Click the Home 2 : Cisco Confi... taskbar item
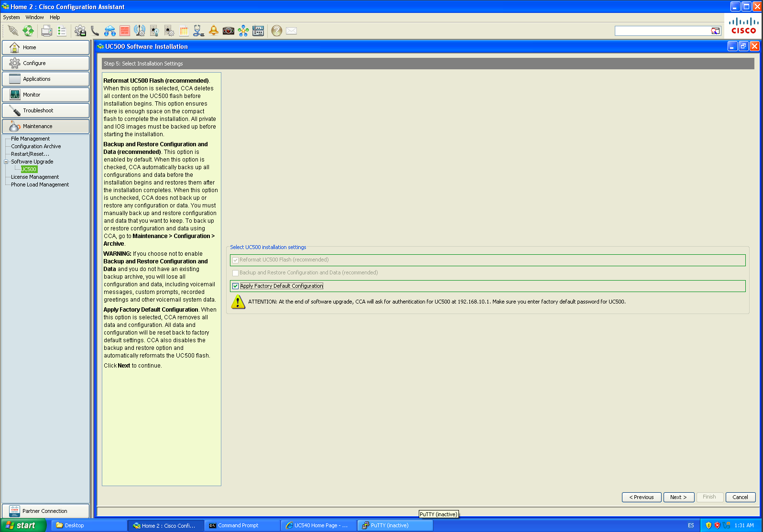This screenshot has height=532, width=763. pyautogui.click(x=166, y=525)
